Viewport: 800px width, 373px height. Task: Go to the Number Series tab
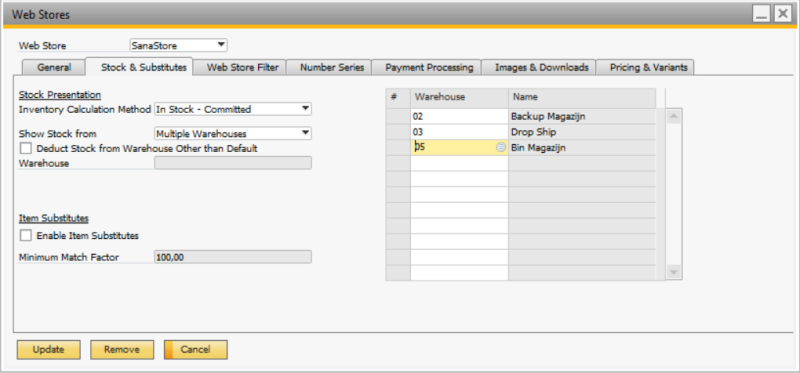[332, 67]
